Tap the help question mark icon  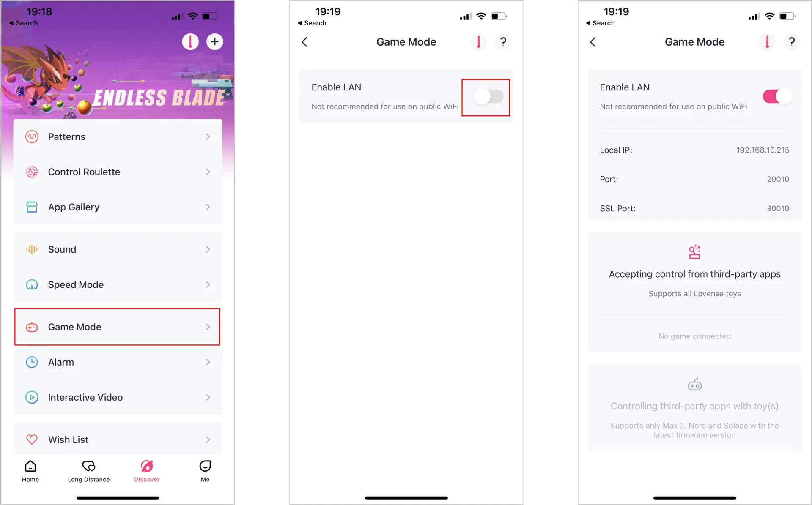click(503, 41)
